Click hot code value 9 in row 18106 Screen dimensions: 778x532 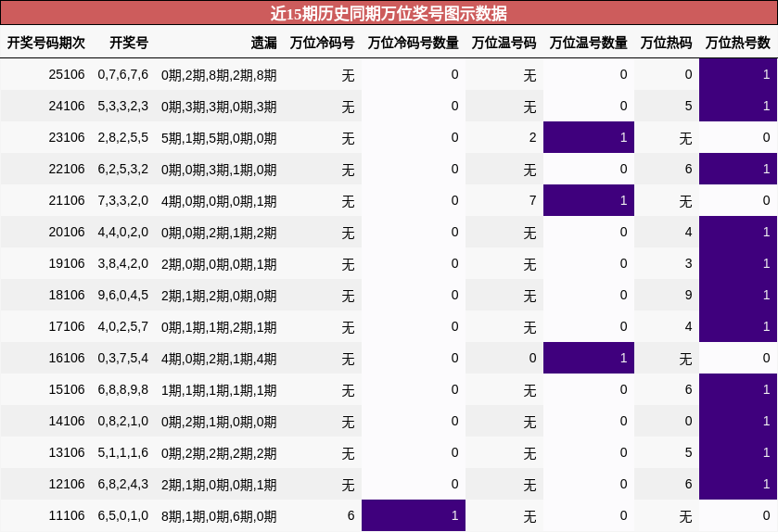coord(688,295)
